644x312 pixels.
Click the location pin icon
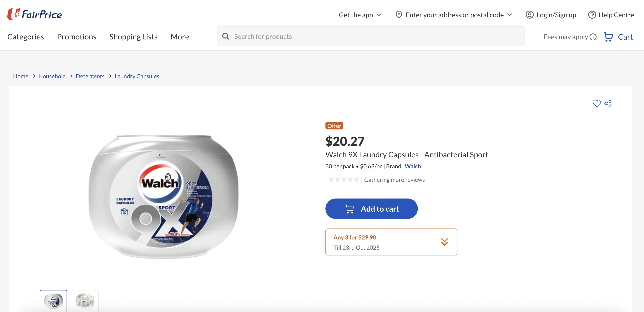[399, 15]
